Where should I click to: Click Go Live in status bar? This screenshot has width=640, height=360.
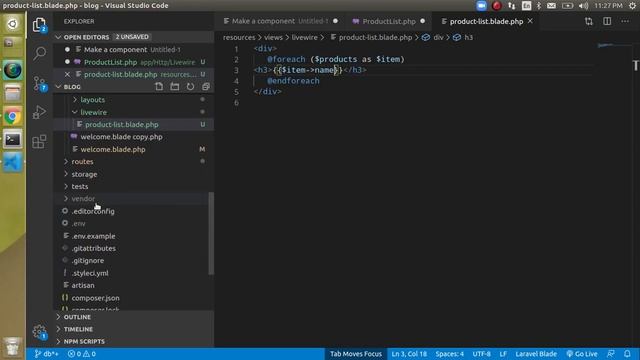[582, 354]
